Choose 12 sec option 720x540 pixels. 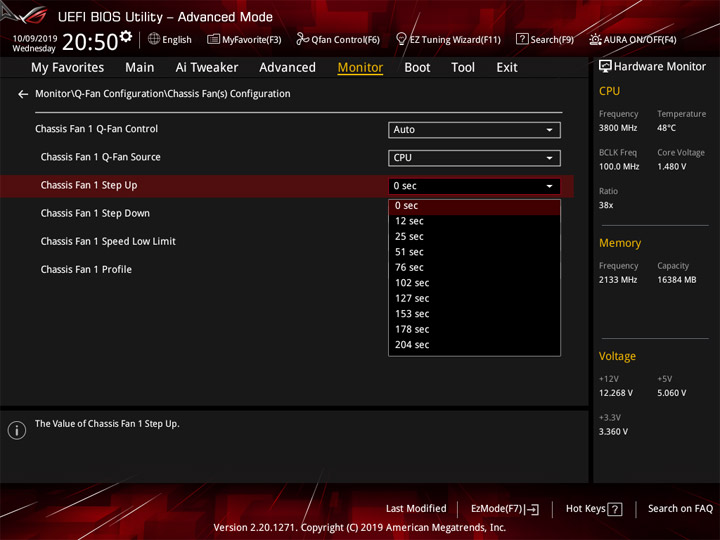pos(474,221)
